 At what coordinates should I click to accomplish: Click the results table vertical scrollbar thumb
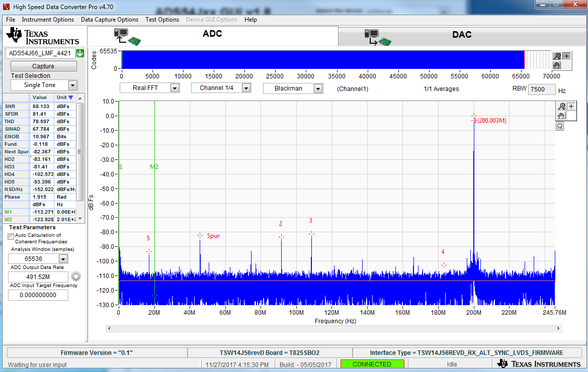(x=79, y=152)
